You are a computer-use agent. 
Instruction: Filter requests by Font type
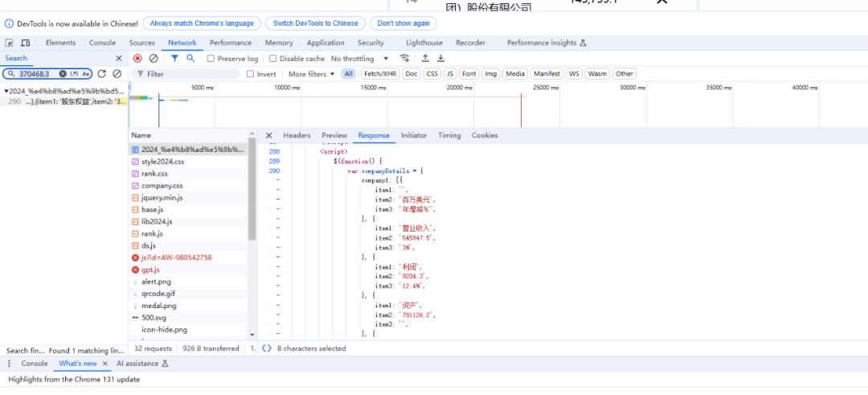tap(469, 74)
